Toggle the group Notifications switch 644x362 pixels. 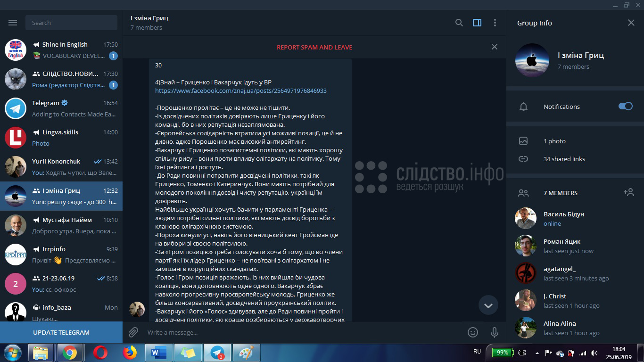coord(626,106)
